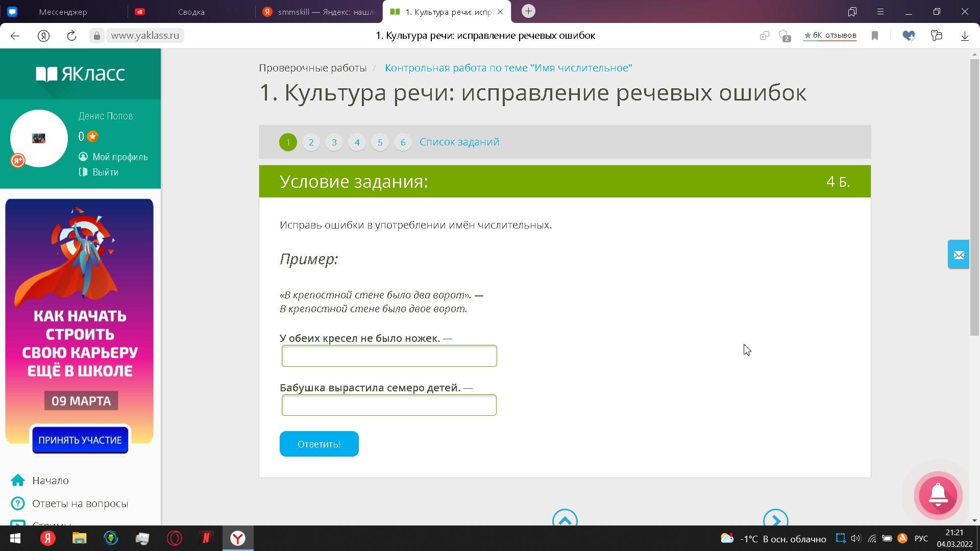
Task: Switch to the Сводка tab
Action: pos(191,12)
